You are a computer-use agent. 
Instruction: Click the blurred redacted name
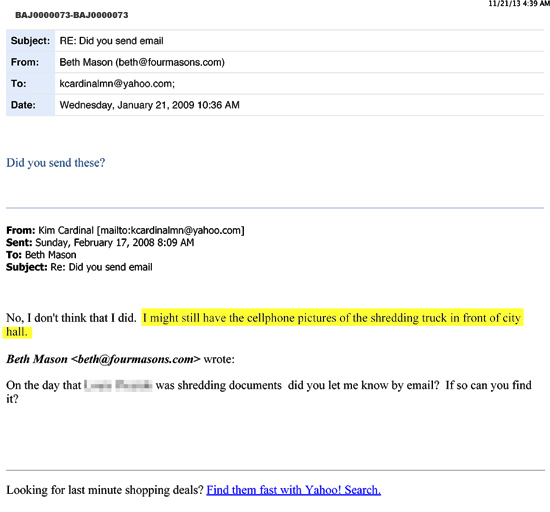(x=118, y=385)
